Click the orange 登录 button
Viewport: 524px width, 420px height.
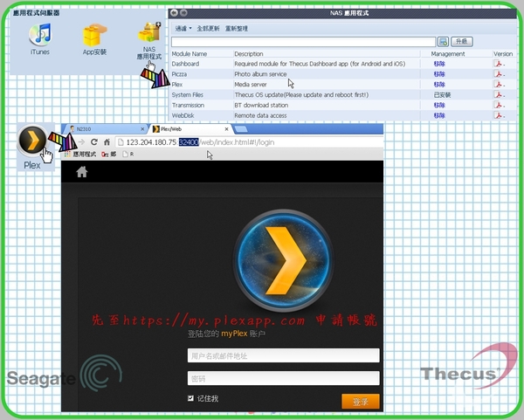(361, 402)
